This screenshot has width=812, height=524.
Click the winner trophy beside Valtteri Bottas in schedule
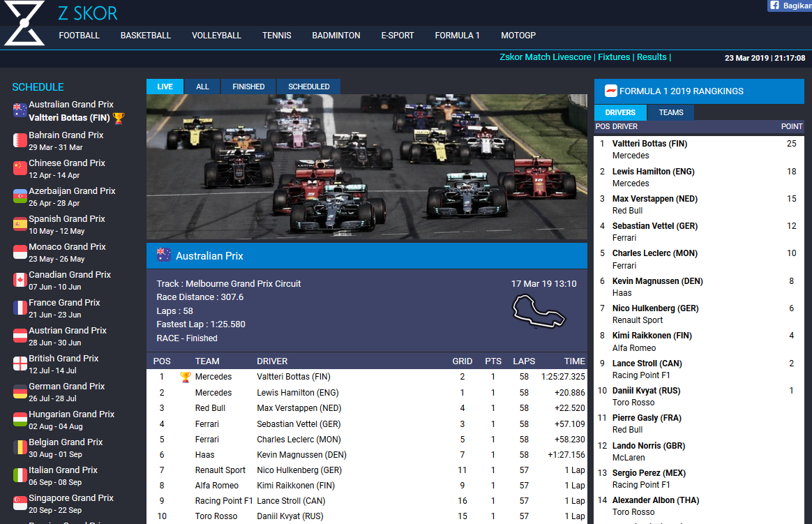coord(119,119)
